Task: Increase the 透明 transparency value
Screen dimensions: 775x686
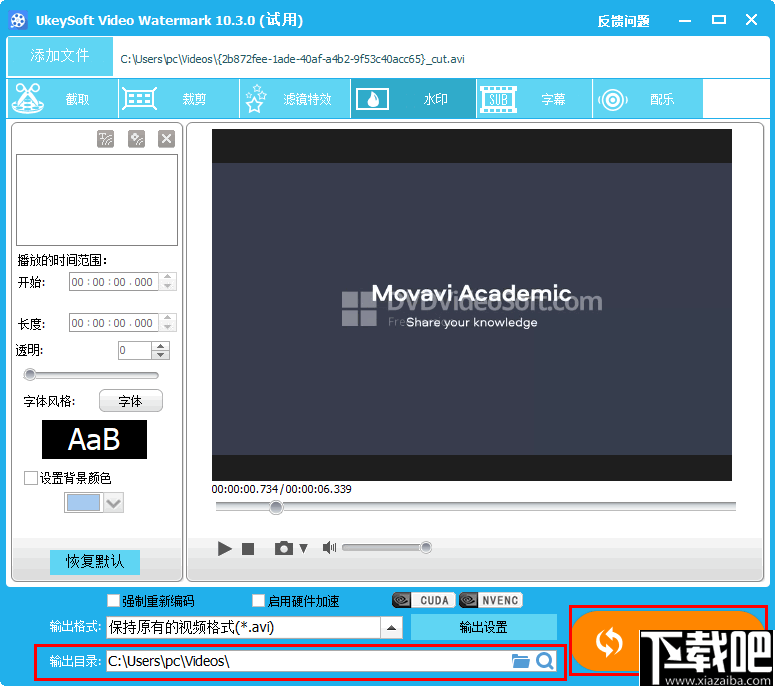Action: 160,346
